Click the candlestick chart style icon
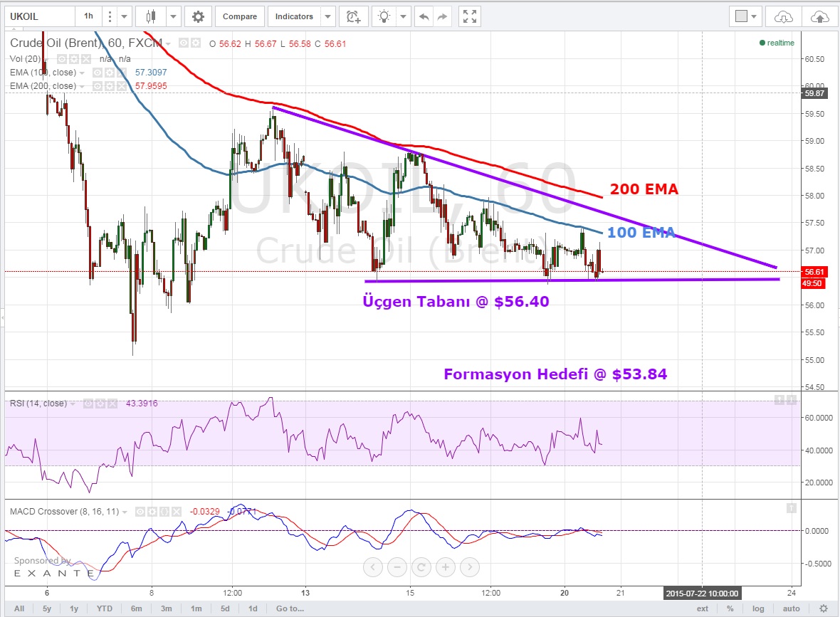Viewport: 840px width, 617px height. pyautogui.click(x=150, y=16)
